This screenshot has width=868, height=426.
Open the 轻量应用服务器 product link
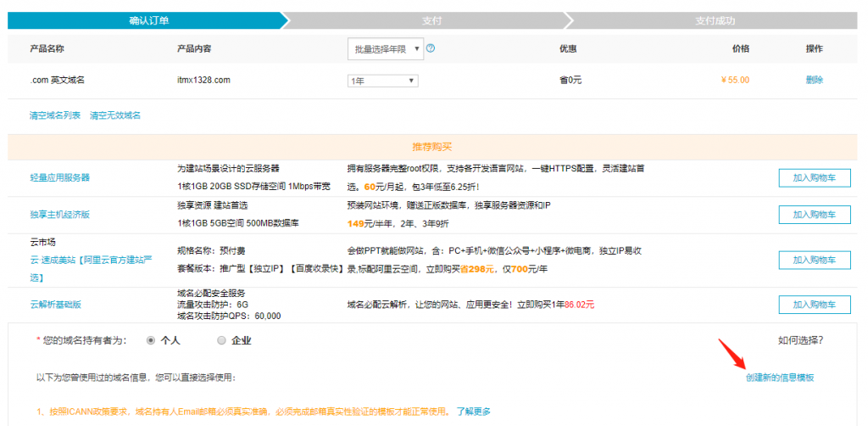pyautogui.click(x=59, y=177)
